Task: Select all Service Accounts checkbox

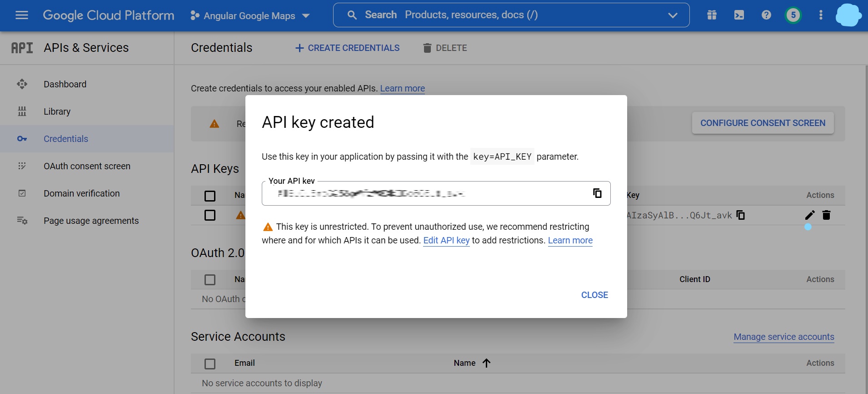Action: click(210, 364)
